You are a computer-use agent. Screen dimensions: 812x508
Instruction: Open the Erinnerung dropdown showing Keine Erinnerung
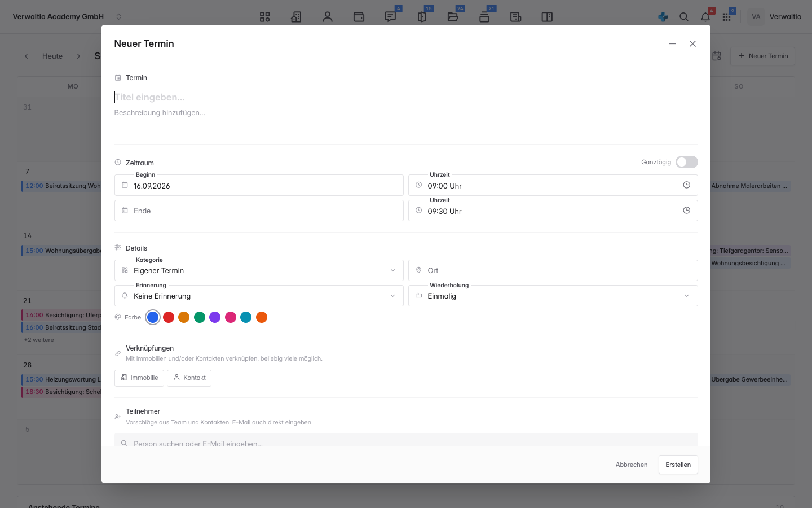point(259,296)
